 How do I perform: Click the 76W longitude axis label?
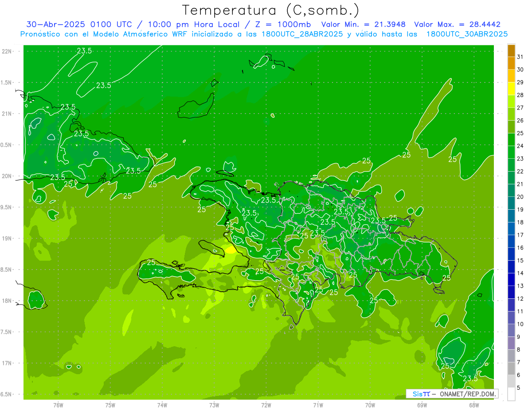click(58, 406)
